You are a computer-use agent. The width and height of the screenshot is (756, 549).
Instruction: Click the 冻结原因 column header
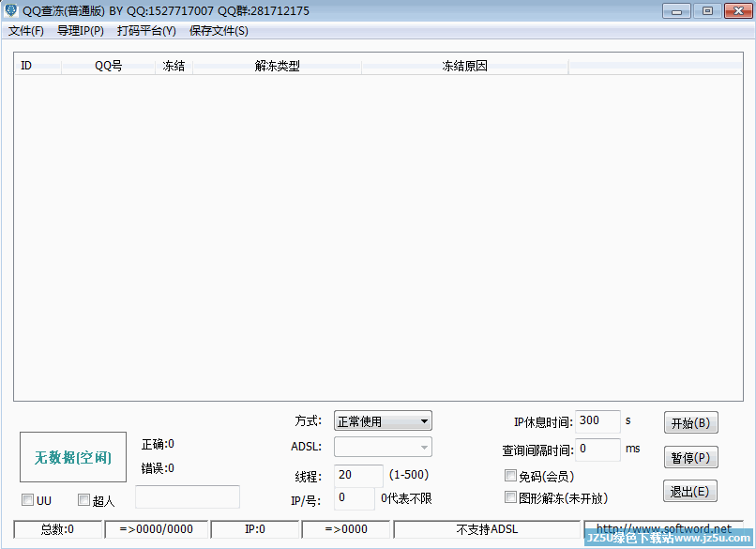(x=465, y=66)
